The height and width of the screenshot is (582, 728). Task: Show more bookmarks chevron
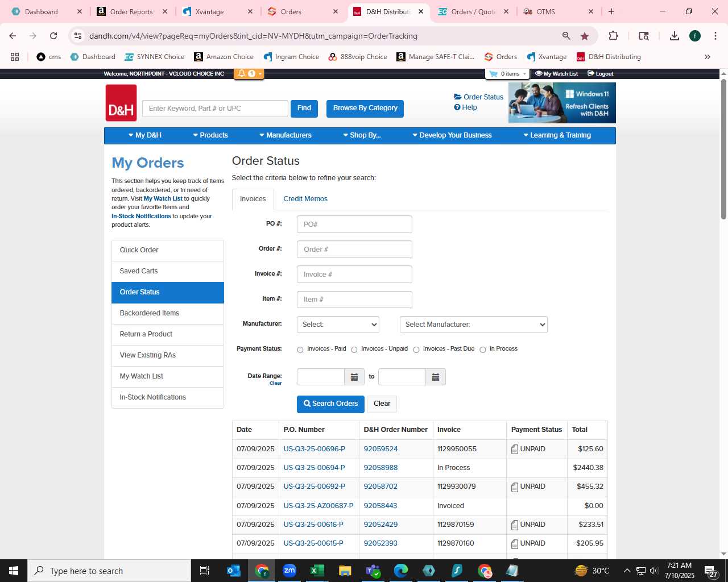[x=708, y=57]
